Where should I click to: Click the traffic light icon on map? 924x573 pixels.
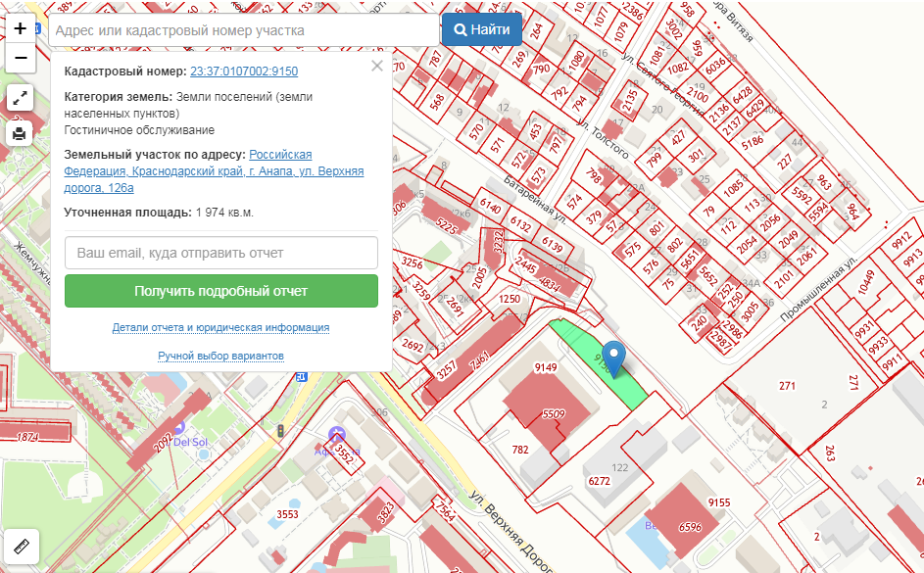click(282, 431)
